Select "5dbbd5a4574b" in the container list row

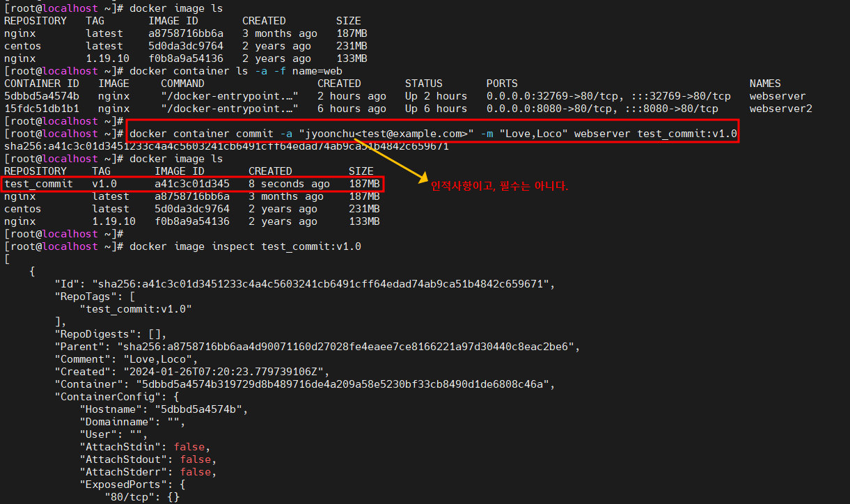pyautogui.click(x=42, y=96)
